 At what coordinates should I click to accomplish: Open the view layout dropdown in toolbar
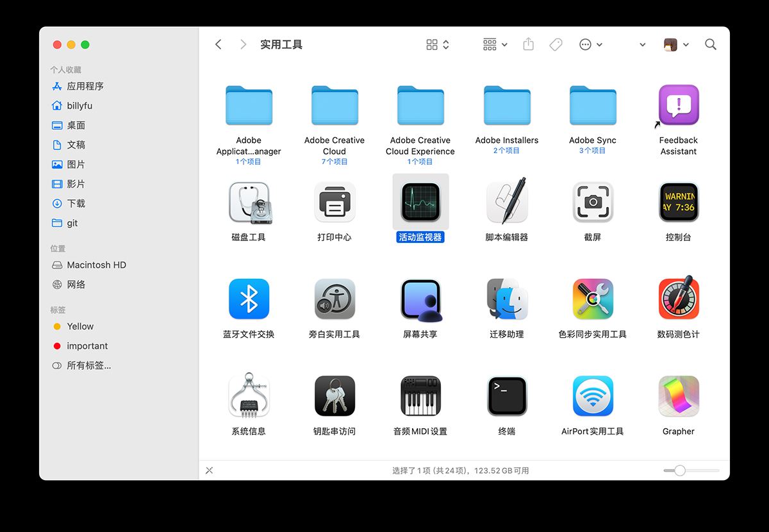click(x=436, y=44)
